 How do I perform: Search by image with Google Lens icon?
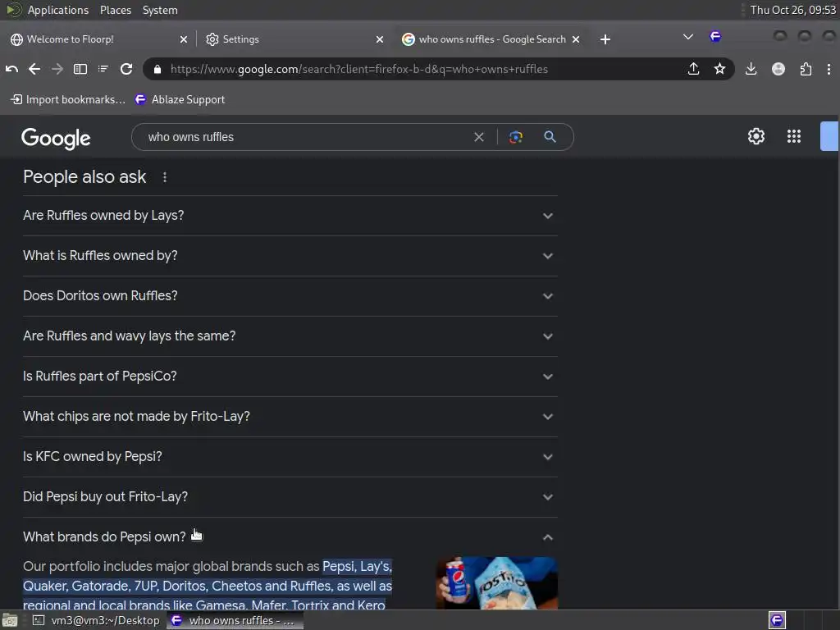[x=516, y=137]
